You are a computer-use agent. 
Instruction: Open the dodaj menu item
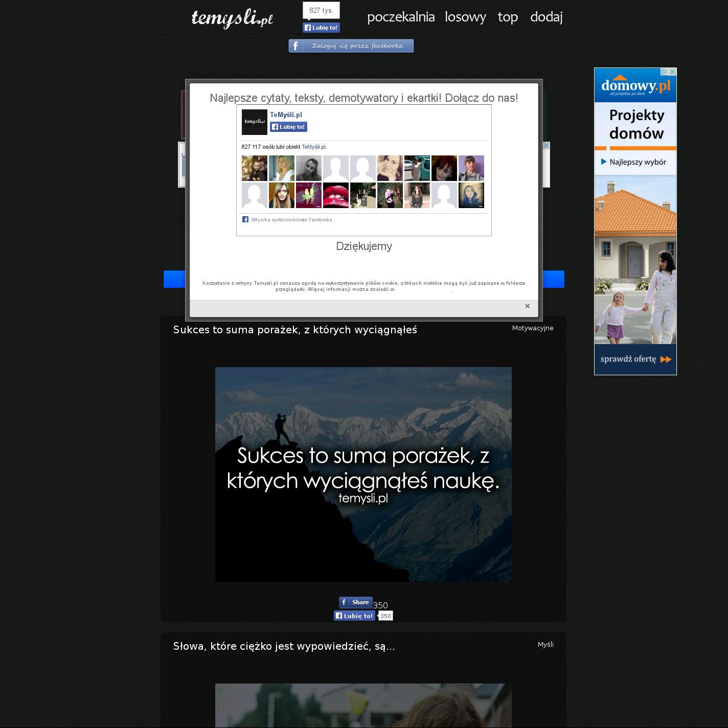[x=546, y=17]
